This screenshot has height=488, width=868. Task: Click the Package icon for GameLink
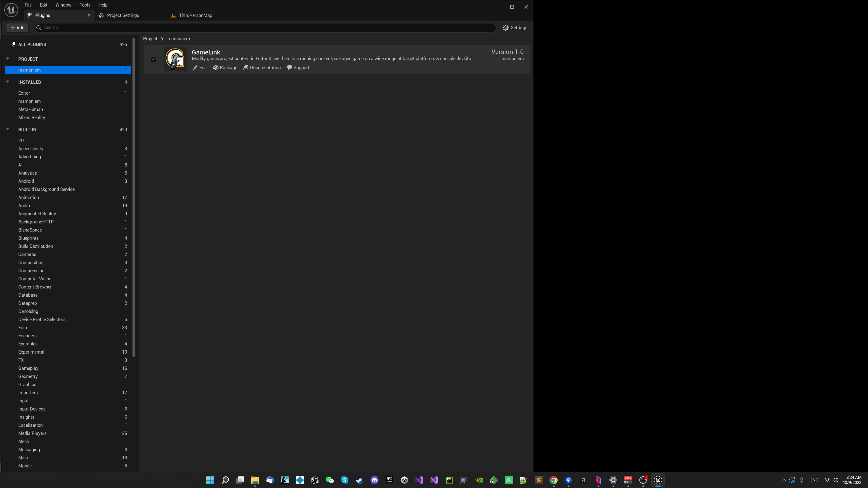pyautogui.click(x=216, y=68)
